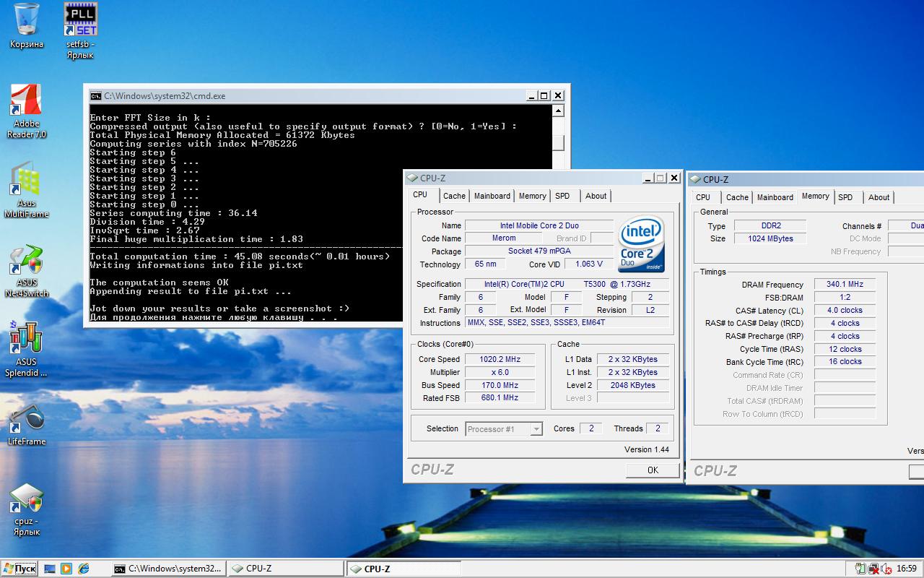The height and width of the screenshot is (578, 924).
Task: Click the Cores count field
Action: point(590,428)
